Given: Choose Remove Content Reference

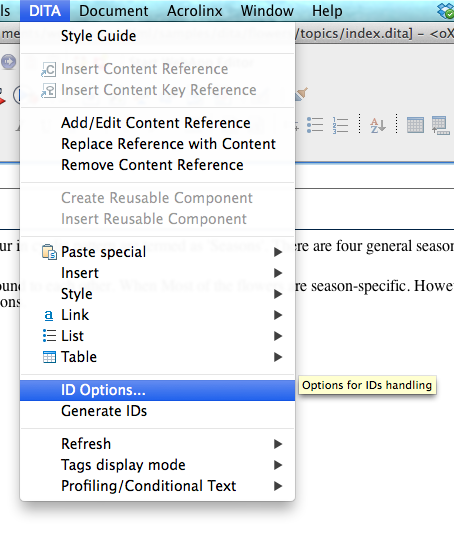Looking at the screenshot, I should pos(157,165).
